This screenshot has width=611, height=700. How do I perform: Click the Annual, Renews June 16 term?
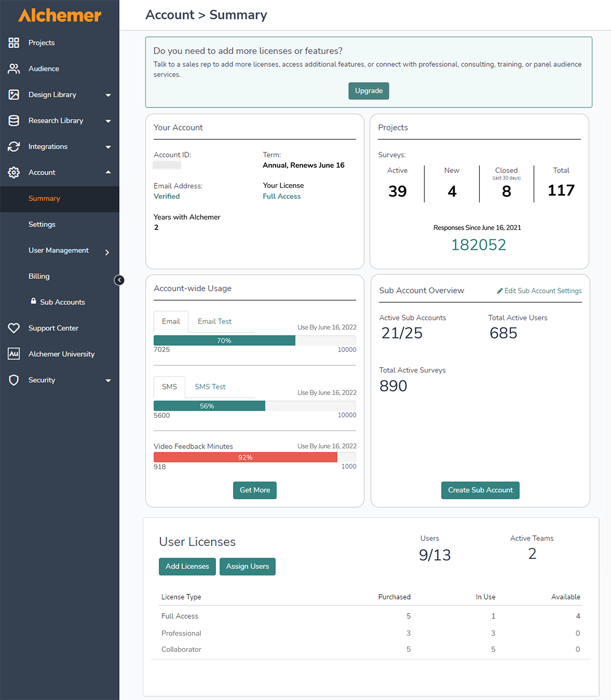(304, 166)
